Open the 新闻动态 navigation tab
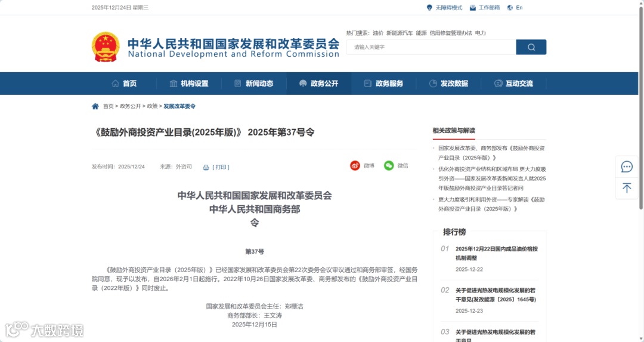 254,84
